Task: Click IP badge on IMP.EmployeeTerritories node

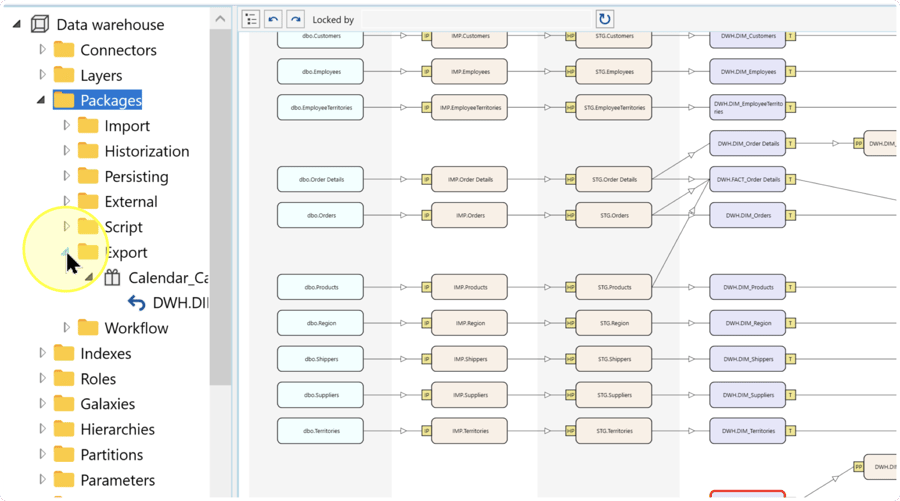Action: tap(426, 107)
